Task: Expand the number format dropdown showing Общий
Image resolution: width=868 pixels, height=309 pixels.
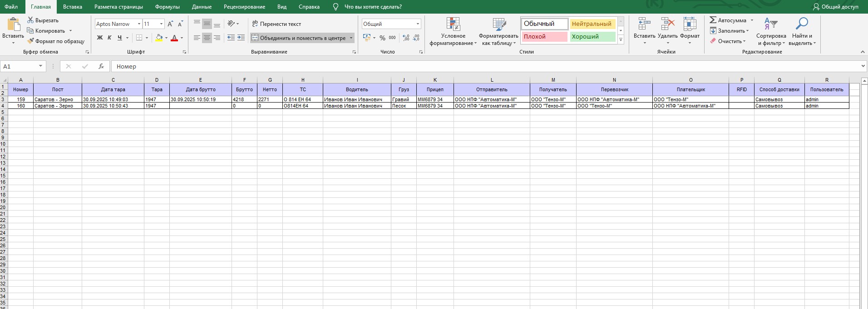Action: 418,24
